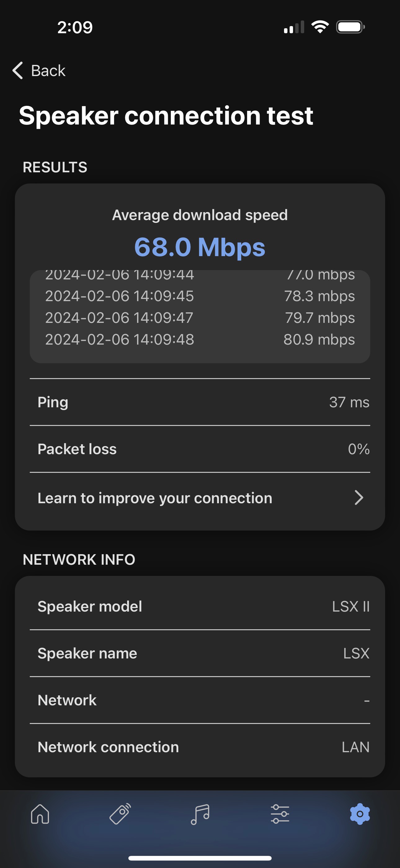Screen dimensions: 400x868
Task: Open the Home tab icon
Action: [40, 814]
